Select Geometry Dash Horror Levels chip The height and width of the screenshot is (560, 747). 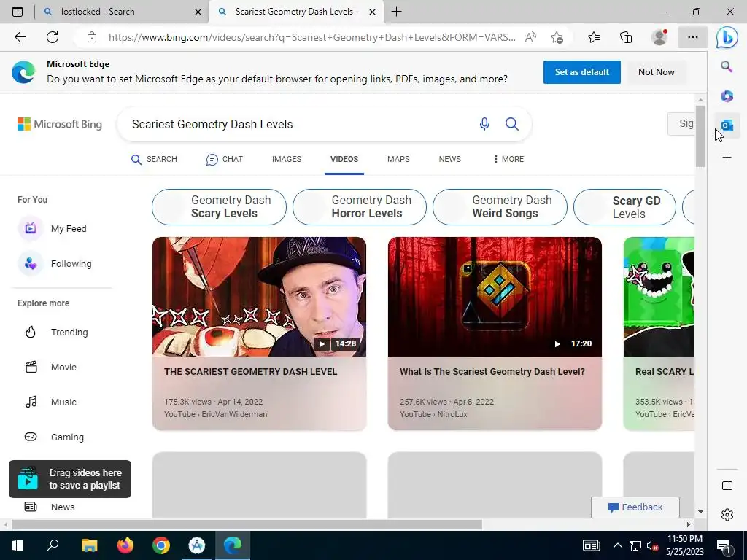pyautogui.click(x=360, y=207)
